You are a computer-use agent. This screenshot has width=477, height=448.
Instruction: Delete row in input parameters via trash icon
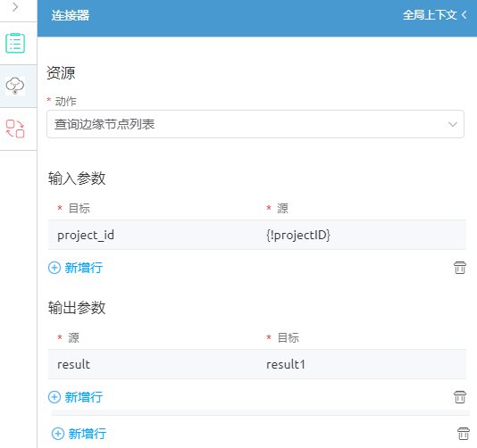pos(460,268)
